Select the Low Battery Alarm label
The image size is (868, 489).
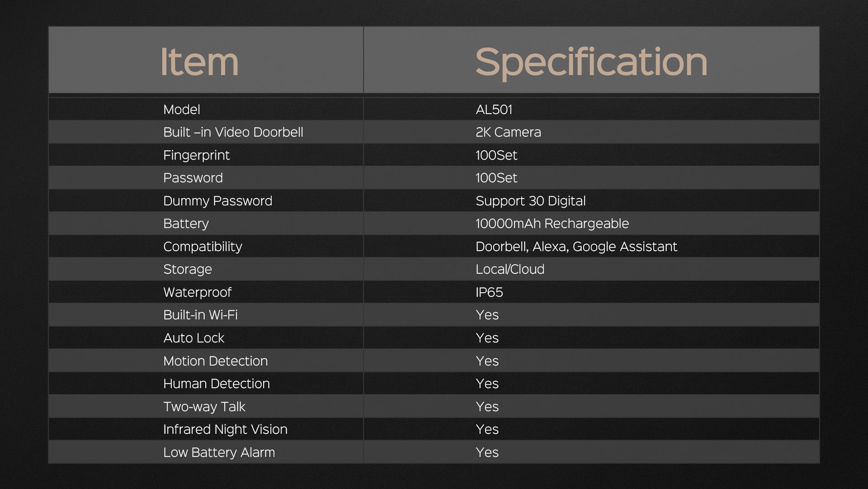[219, 452]
